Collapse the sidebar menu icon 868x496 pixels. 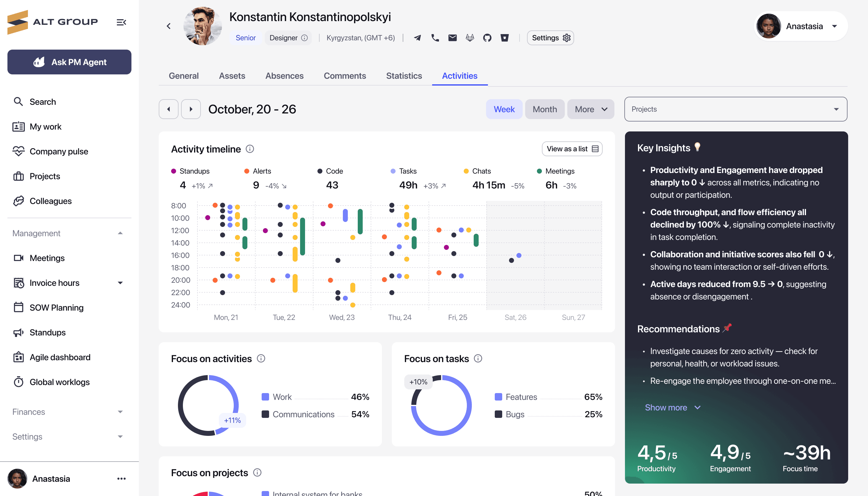pyautogui.click(x=121, y=23)
